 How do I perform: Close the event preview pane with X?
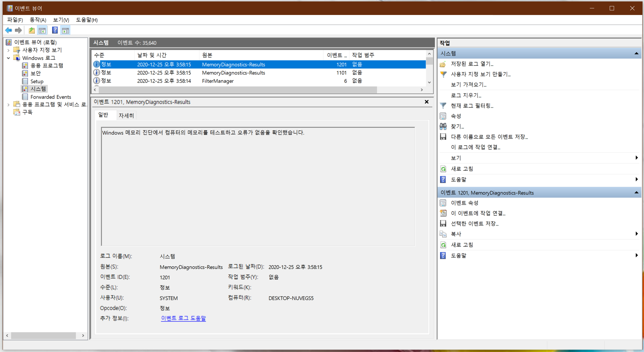427,102
